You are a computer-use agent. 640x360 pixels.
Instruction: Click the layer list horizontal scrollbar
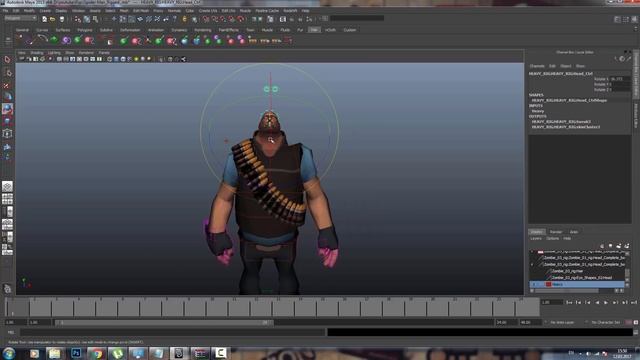(567, 291)
